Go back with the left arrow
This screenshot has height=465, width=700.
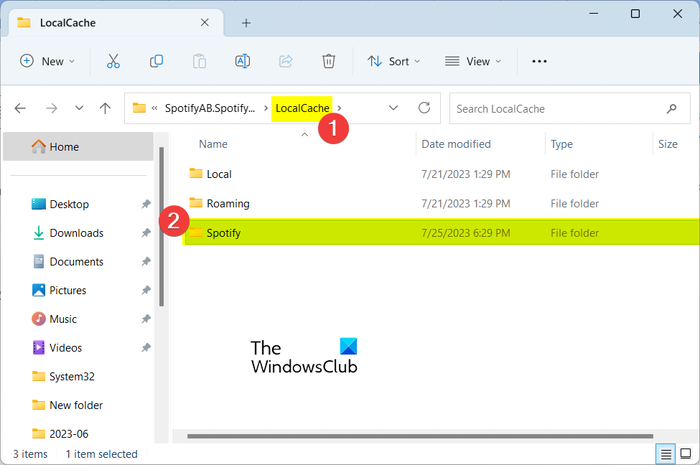click(20, 108)
